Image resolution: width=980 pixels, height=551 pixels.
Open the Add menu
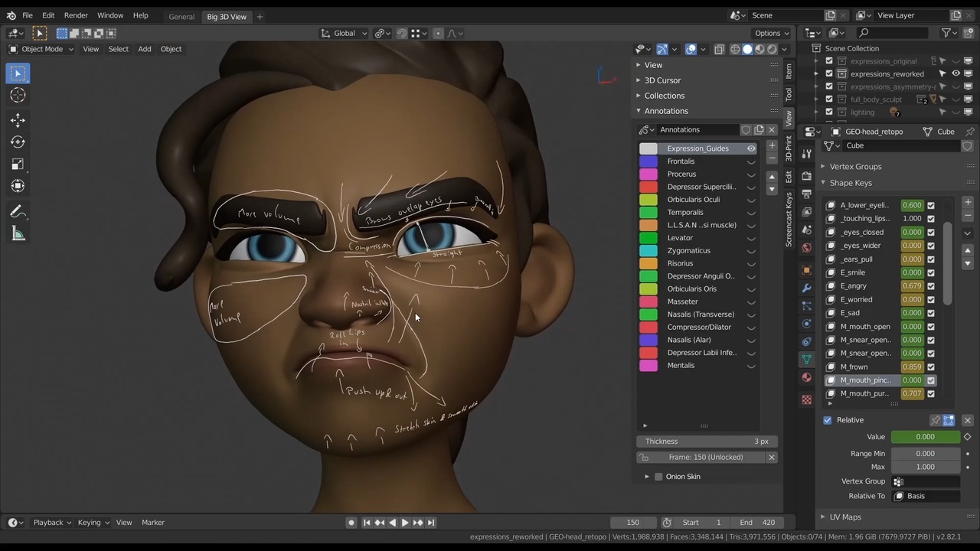coord(144,48)
